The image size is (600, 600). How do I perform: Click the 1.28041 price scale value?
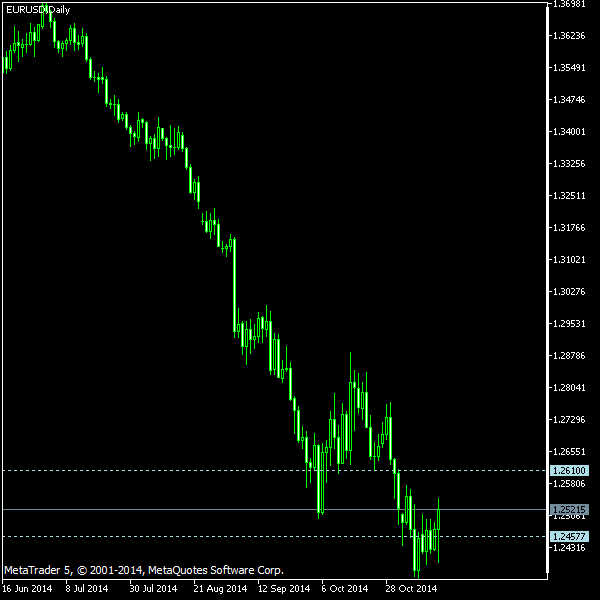point(569,388)
